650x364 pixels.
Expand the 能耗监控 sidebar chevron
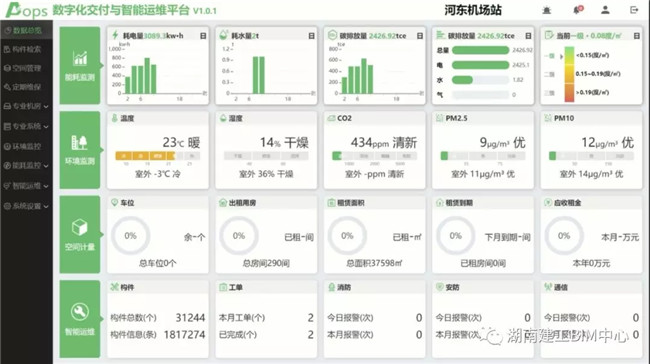point(46,166)
